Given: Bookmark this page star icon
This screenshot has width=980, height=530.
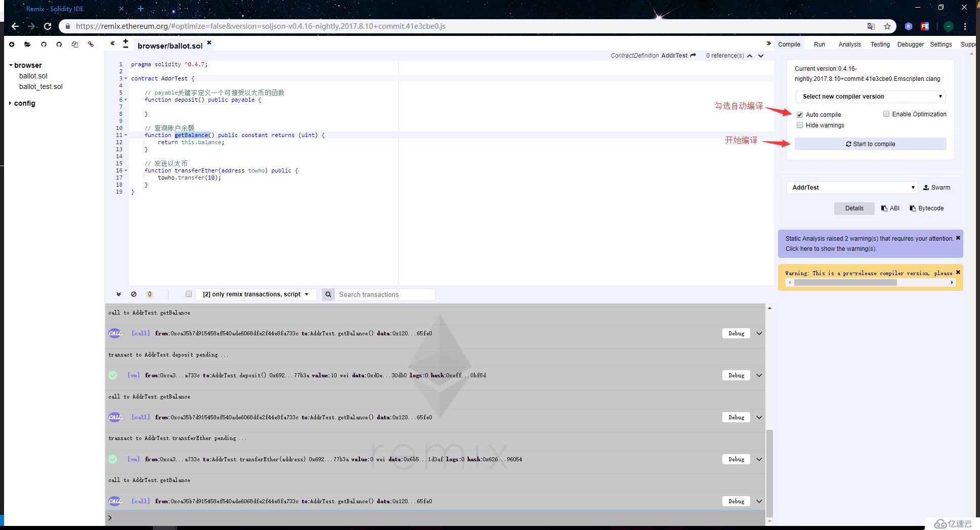Looking at the screenshot, I should [887, 26].
